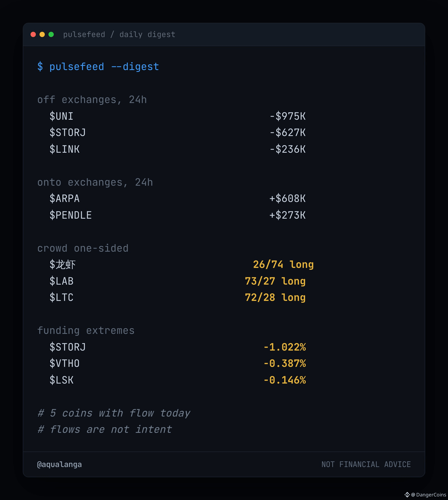Click the -1.022% funding value
The height and width of the screenshot is (500, 448).
coord(284,347)
